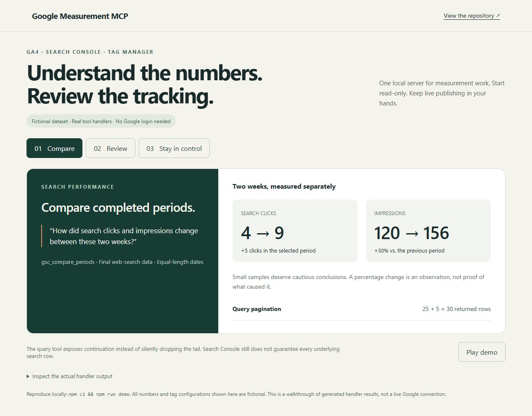Click the 'GA4 · Search Console · Tag Manager' label
This screenshot has width=532, height=416.
(90, 52)
